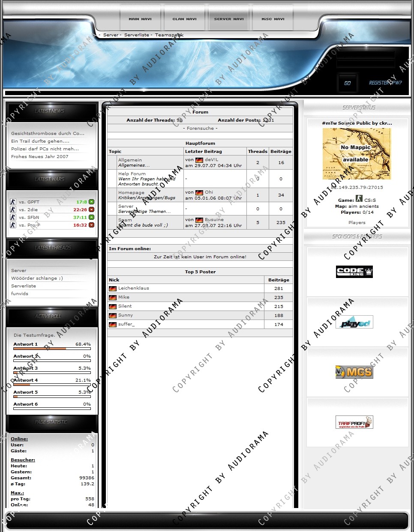This screenshot has width=414, height=532.
Task: Click the green win arrow next to 37:11
Action: pyautogui.click(x=91, y=217)
